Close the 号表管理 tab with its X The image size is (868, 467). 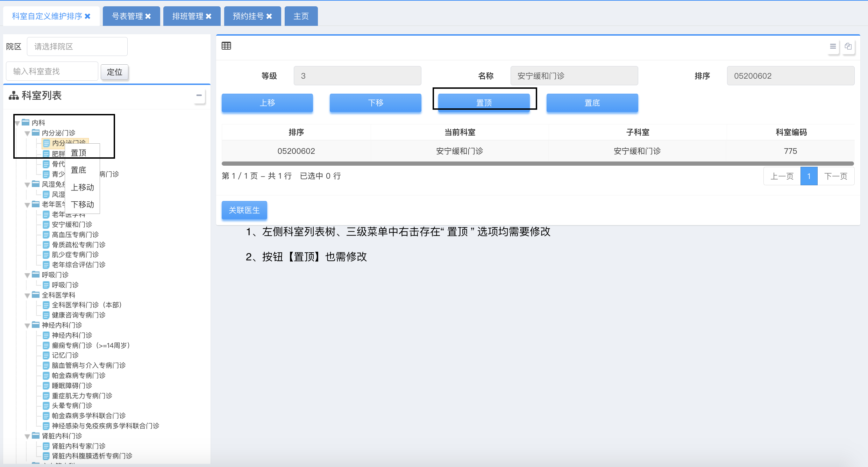pyautogui.click(x=148, y=16)
